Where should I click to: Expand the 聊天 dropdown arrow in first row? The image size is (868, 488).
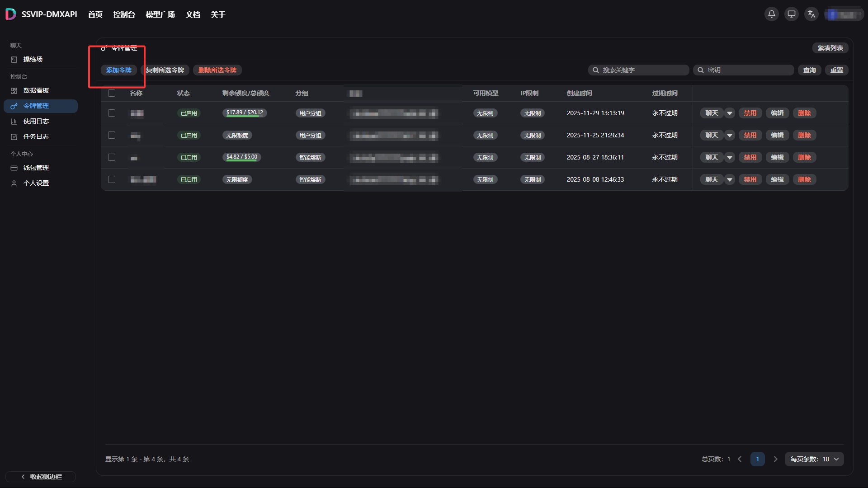click(x=730, y=113)
